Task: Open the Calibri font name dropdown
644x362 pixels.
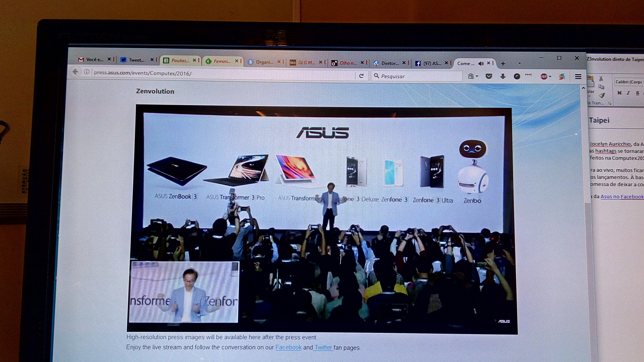Action: [x=629, y=82]
